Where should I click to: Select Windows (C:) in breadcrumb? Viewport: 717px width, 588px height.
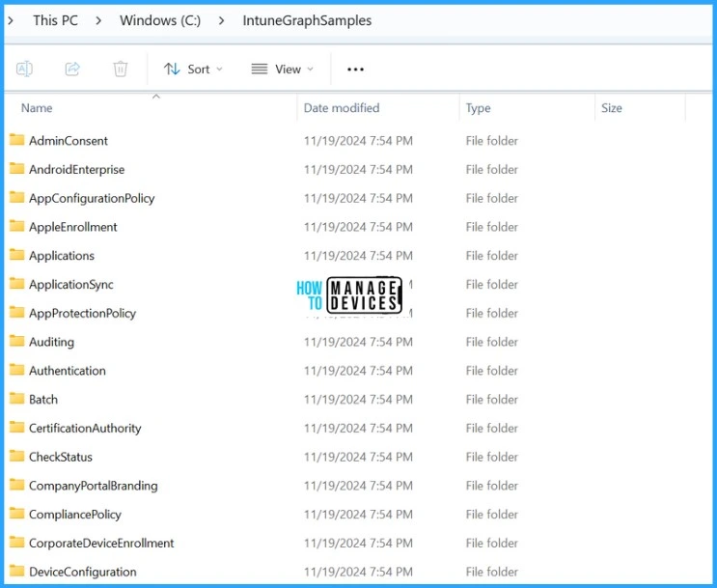point(160,20)
